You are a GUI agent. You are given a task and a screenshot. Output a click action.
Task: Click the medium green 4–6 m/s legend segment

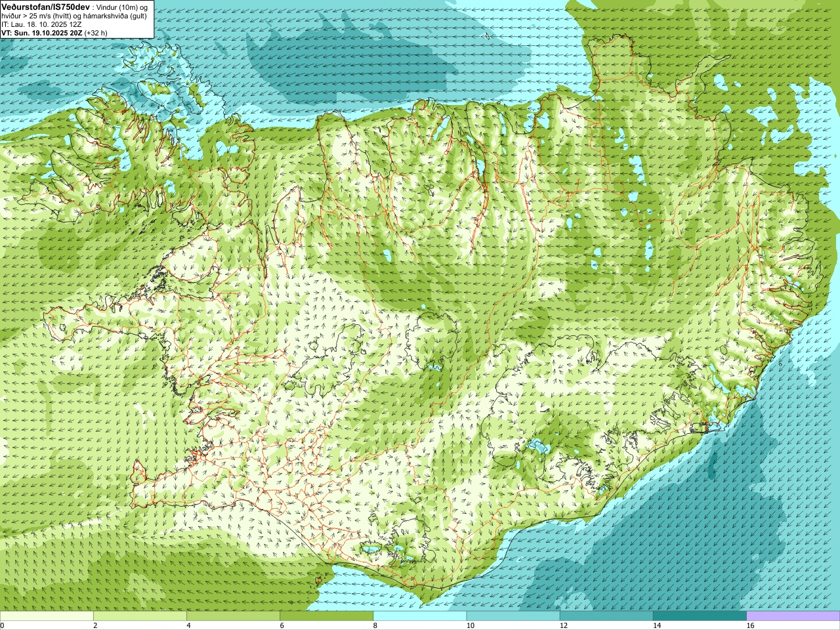[x=234, y=616]
